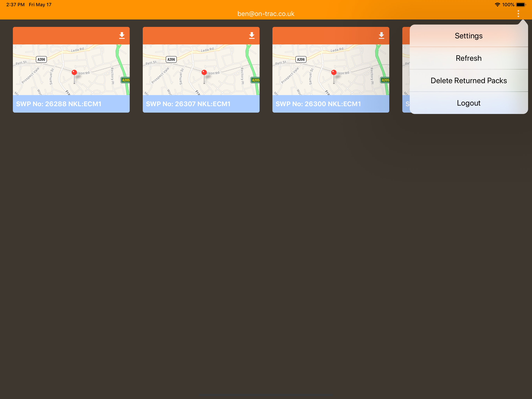Open Settings from the popup menu
The width and height of the screenshot is (532, 399).
[x=469, y=36]
